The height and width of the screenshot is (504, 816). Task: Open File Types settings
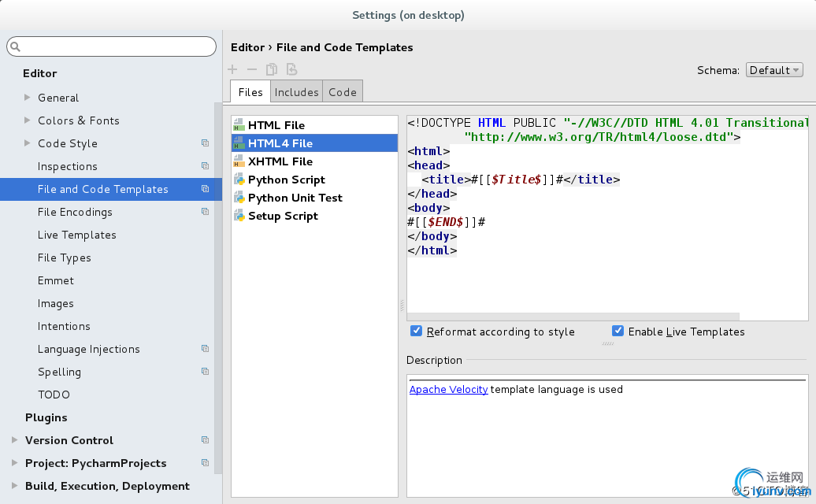pyautogui.click(x=65, y=258)
